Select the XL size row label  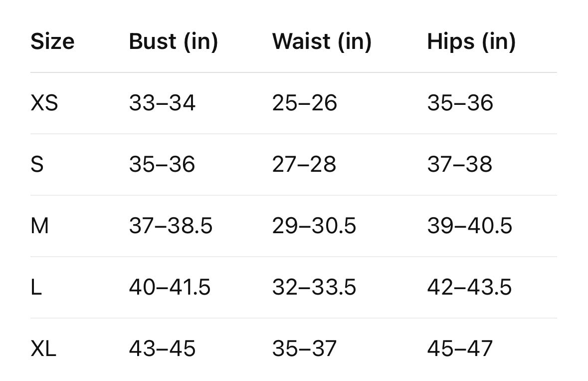[x=43, y=349]
